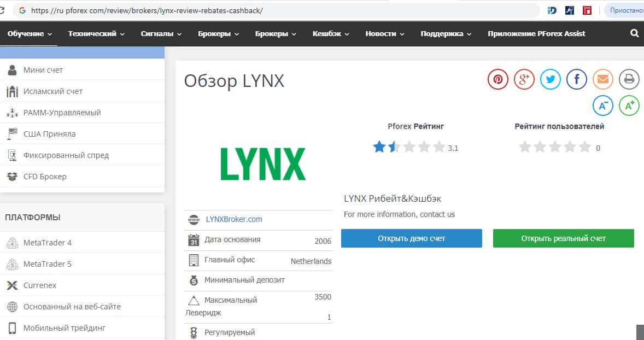The image size is (644, 340).
Task: Expand the Новости menu
Action: (x=385, y=34)
